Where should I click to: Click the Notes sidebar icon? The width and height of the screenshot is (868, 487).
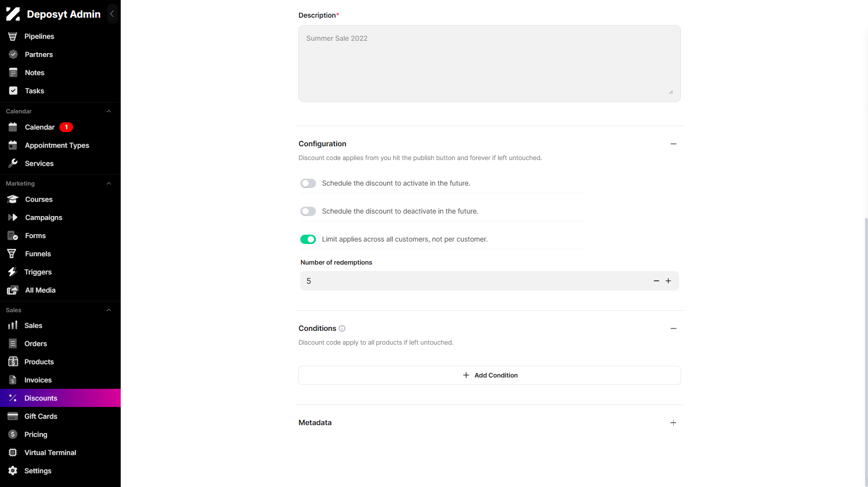click(13, 73)
